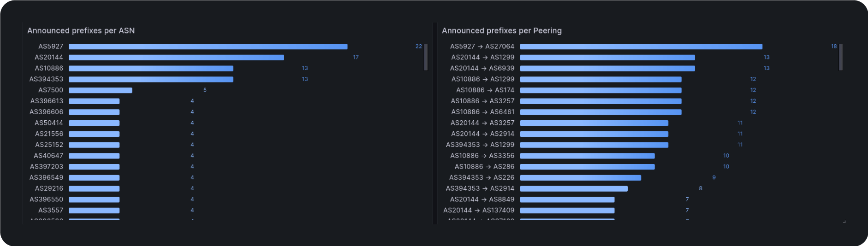Click the resize handle on the Peering panel
868x246 pixels.
pyautogui.click(x=844, y=222)
